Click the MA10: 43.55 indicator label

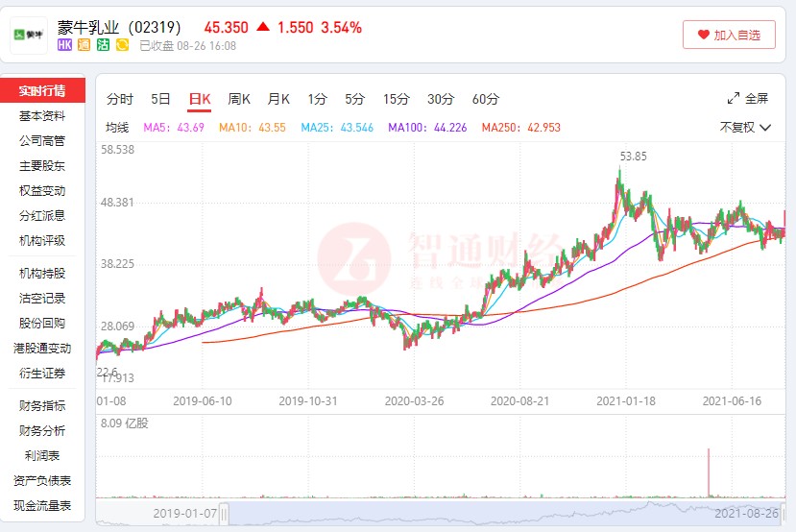[253, 128]
